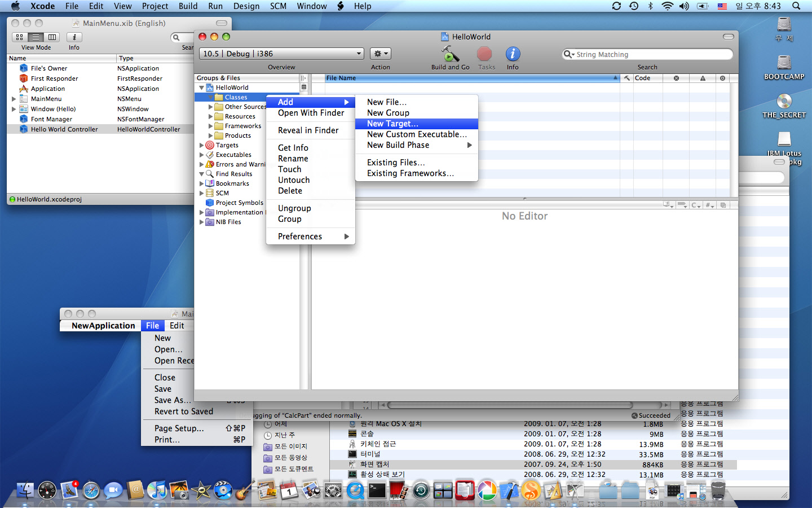Screen dimensions: 812x508
Task: Expand the Frameworks folder
Action: click(211, 126)
